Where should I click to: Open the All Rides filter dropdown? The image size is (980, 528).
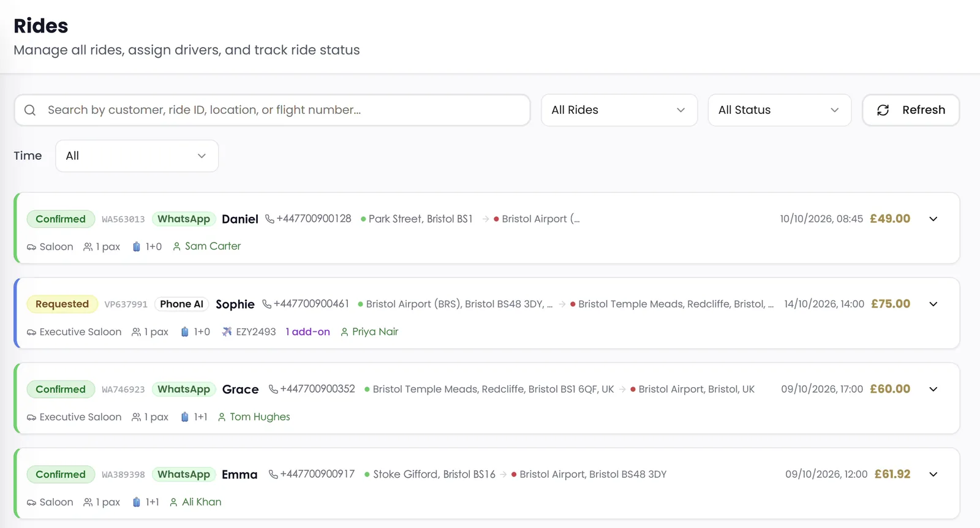pos(619,110)
